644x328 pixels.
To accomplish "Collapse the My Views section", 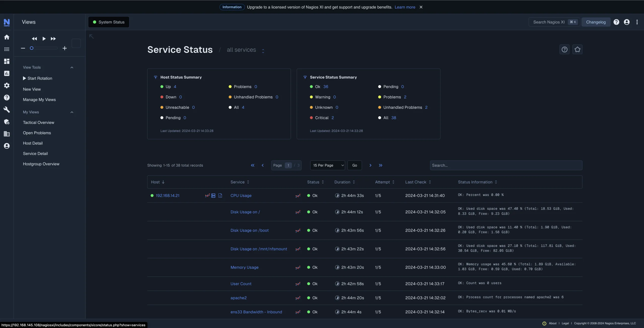I will (72, 112).
